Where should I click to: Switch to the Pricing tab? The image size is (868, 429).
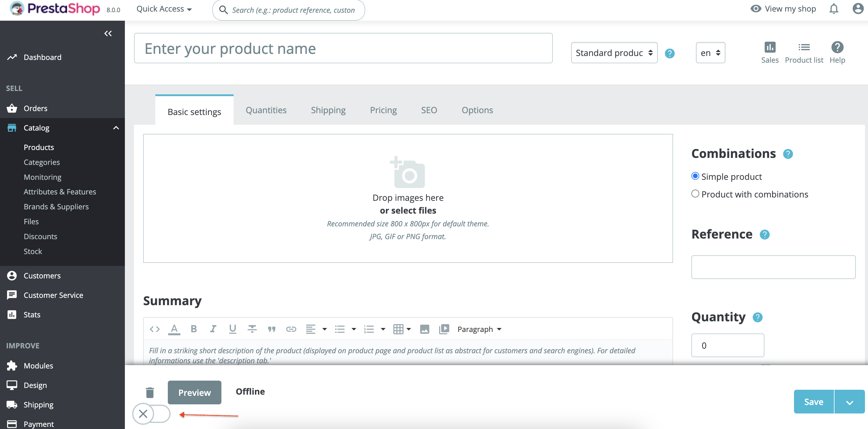tap(383, 110)
